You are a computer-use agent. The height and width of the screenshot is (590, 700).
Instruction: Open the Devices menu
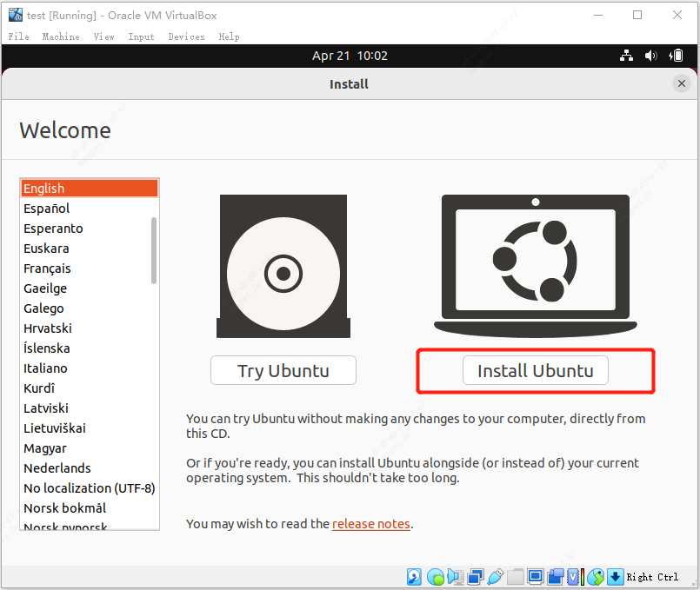click(187, 36)
